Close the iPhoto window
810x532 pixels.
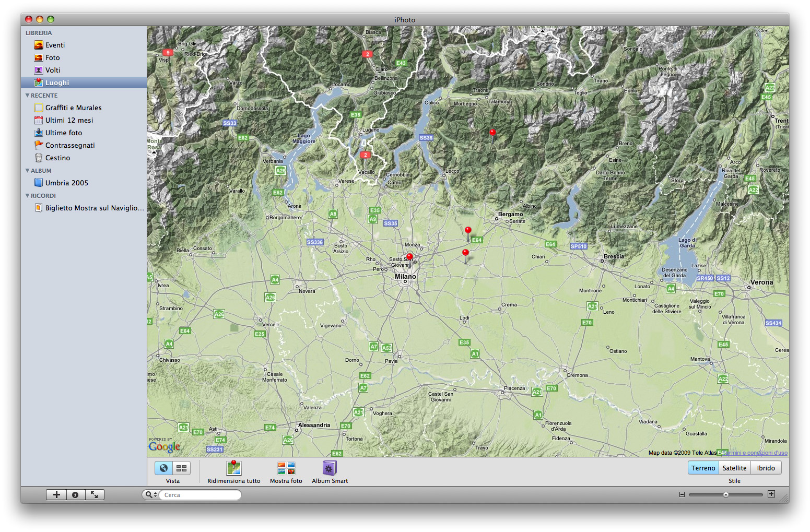[29, 19]
